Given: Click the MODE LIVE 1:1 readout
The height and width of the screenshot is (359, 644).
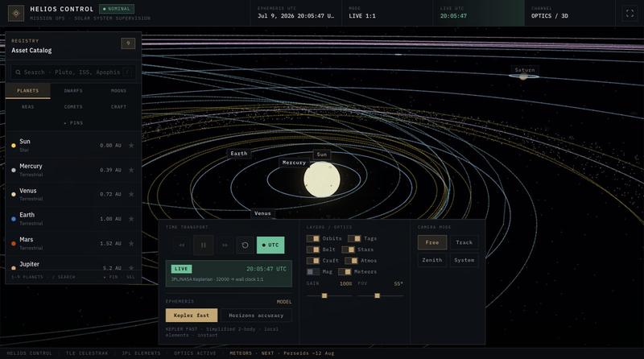Looking at the screenshot, I should [387, 13].
